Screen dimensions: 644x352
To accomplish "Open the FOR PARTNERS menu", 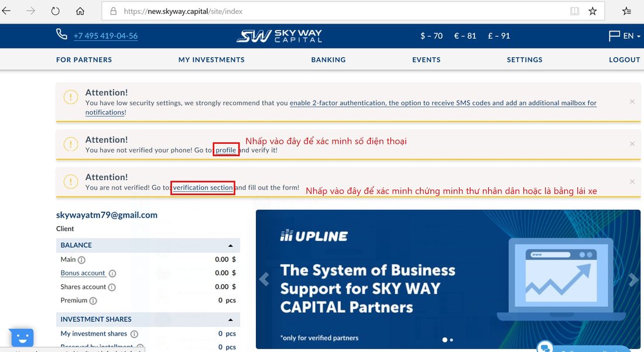I will (84, 60).
